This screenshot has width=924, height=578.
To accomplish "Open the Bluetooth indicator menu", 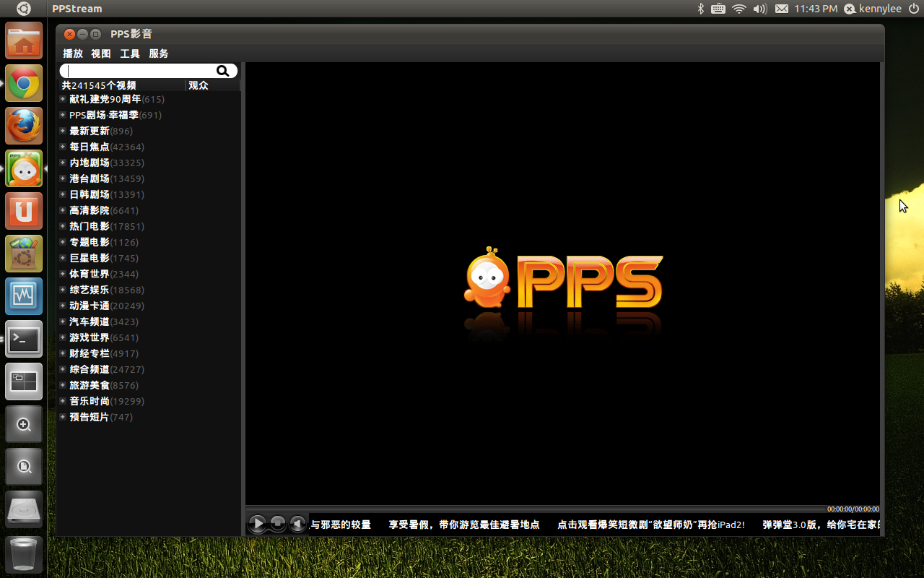I will point(700,9).
